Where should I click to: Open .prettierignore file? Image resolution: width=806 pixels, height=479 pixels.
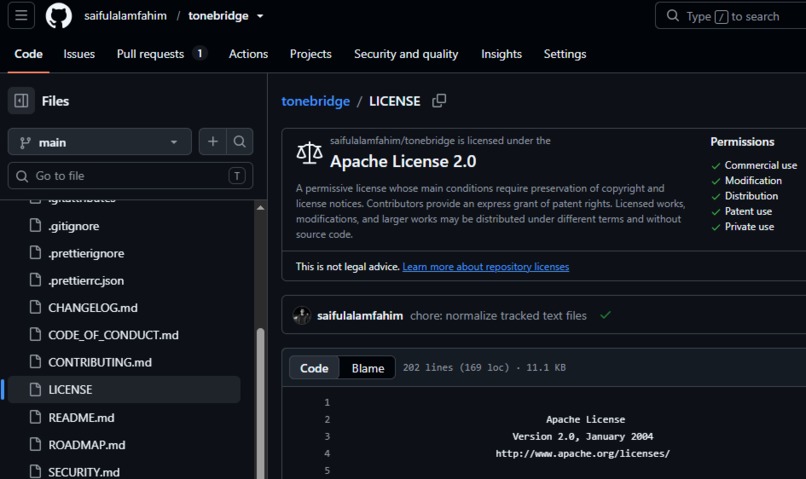[86, 253]
